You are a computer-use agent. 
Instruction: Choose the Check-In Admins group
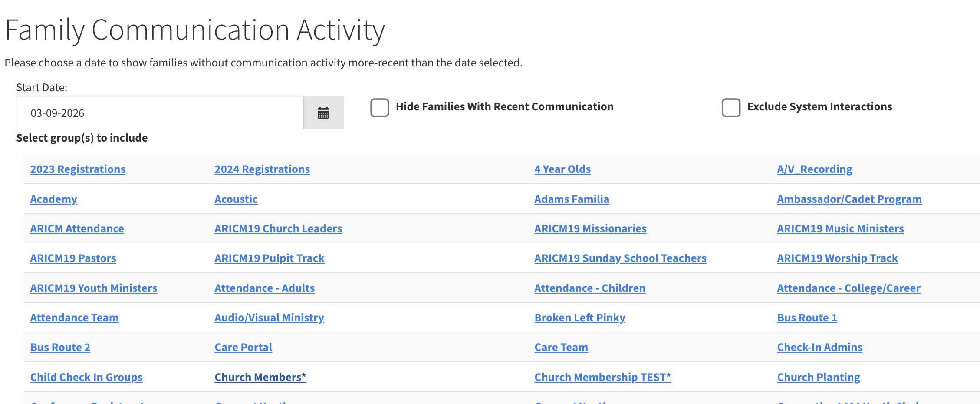(819, 348)
